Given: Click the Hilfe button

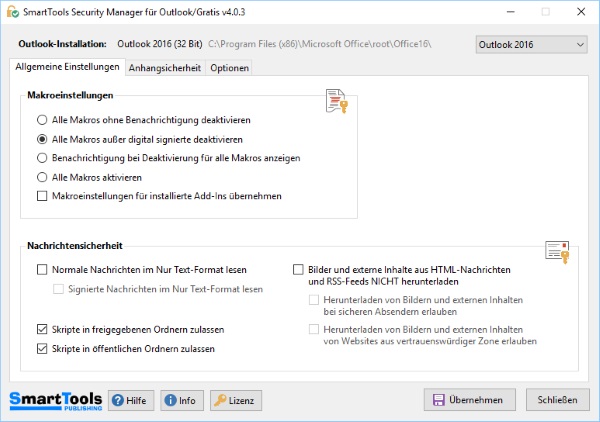Looking at the screenshot, I should (131, 401).
